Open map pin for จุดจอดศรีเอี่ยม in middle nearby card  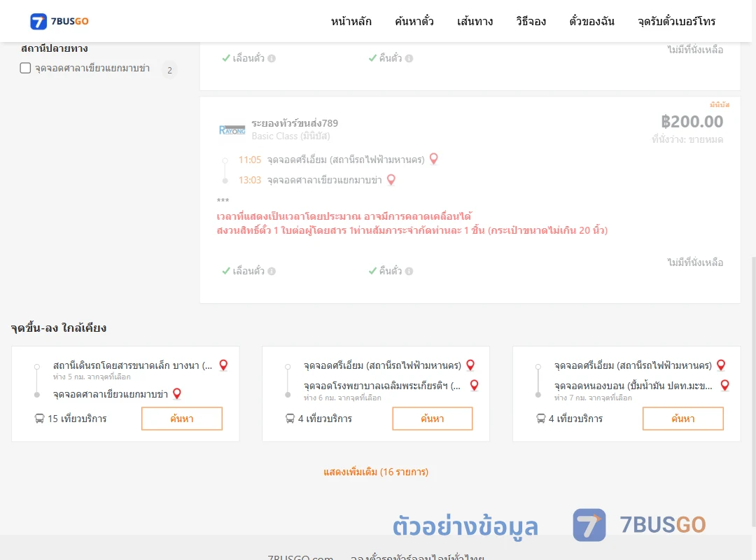click(x=470, y=365)
